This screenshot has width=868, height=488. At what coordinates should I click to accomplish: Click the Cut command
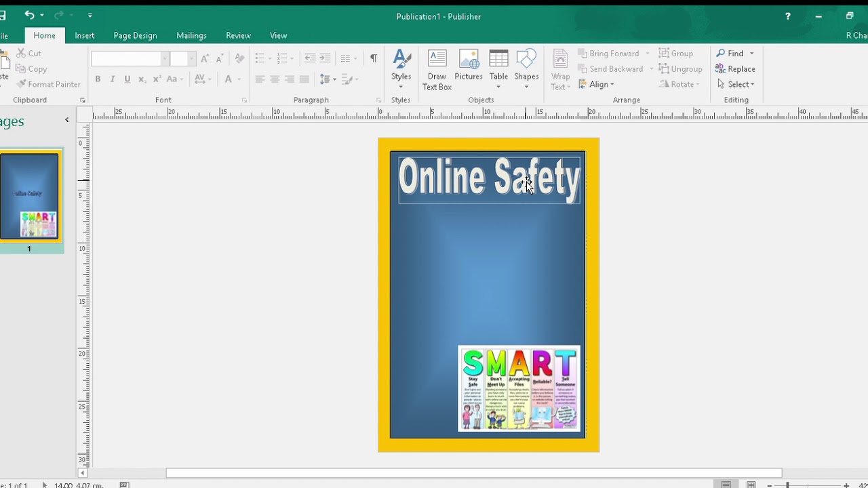point(29,53)
